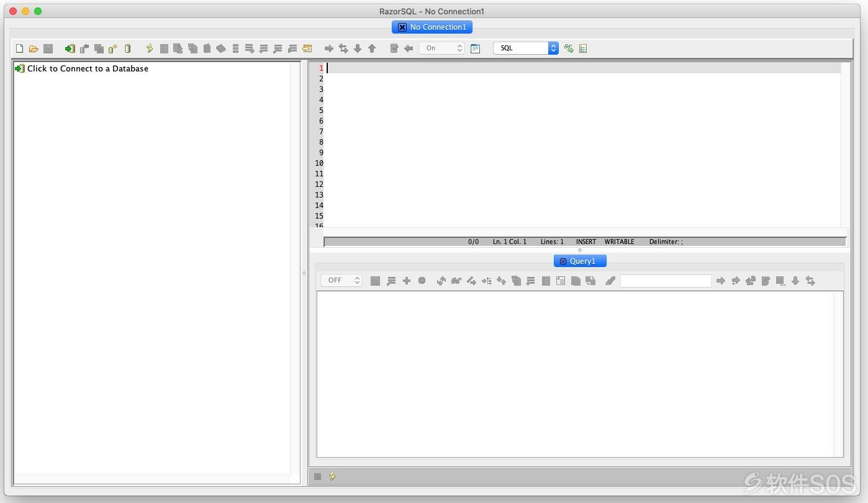Click the plus icon in the Query1 toolbar

click(x=407, y=281)
